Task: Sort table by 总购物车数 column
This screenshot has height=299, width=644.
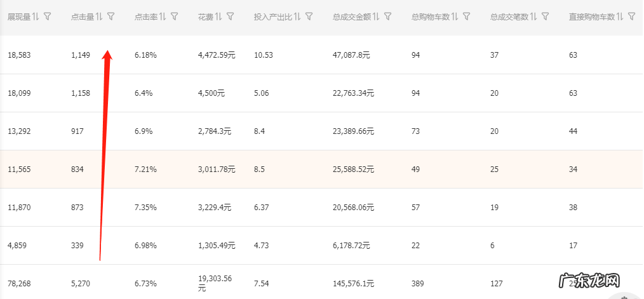Action: point(455,17)
